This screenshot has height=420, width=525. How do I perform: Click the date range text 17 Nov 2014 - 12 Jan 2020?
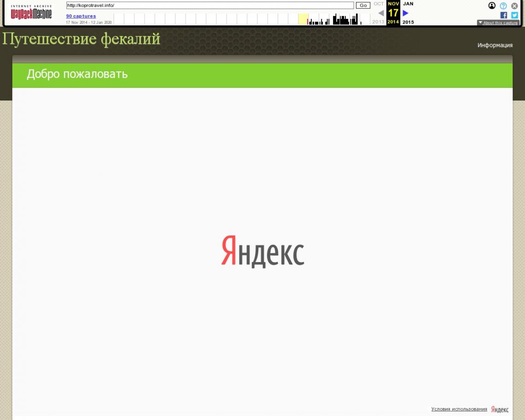pyautogui.click(x=89, y=23)
